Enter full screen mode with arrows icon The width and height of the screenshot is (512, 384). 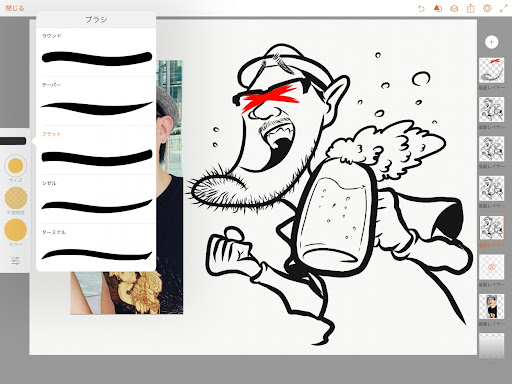click(x=504, y=8)
